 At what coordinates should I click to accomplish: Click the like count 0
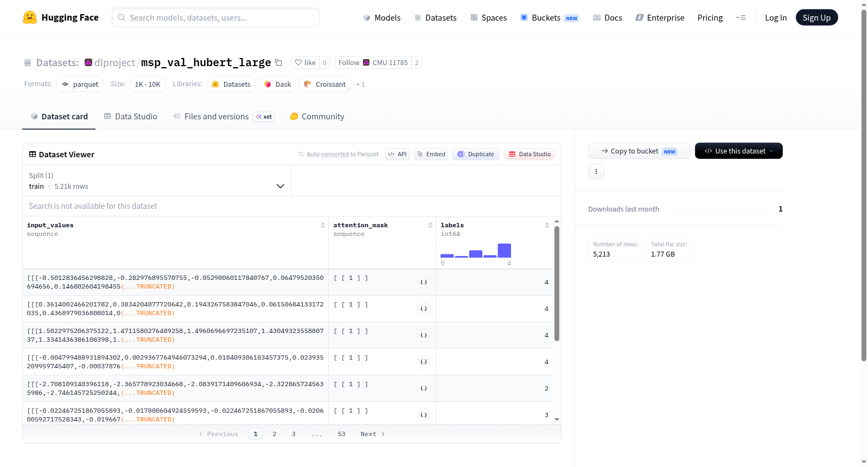[x=325, y=62]
